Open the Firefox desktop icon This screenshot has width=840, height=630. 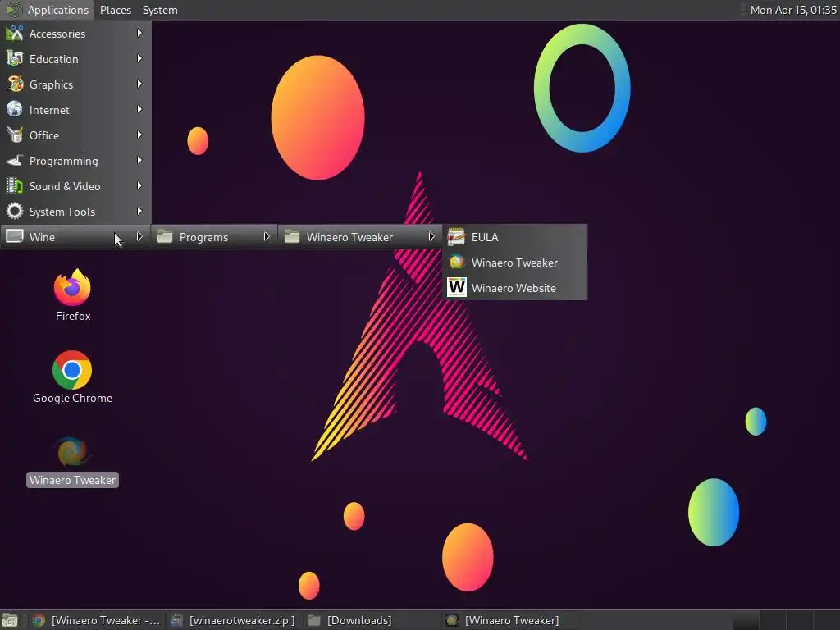coord(72,287)
